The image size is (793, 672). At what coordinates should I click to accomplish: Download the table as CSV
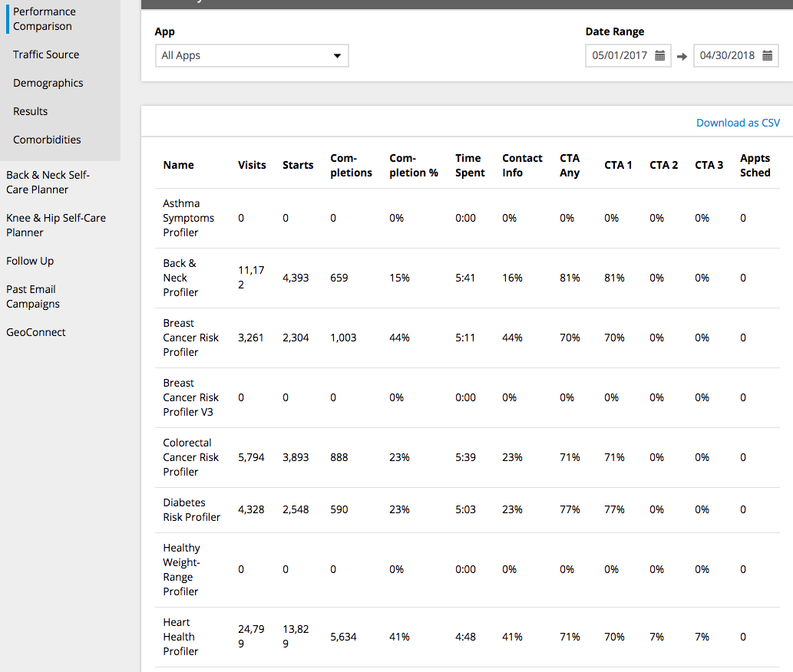click(738, 123)
